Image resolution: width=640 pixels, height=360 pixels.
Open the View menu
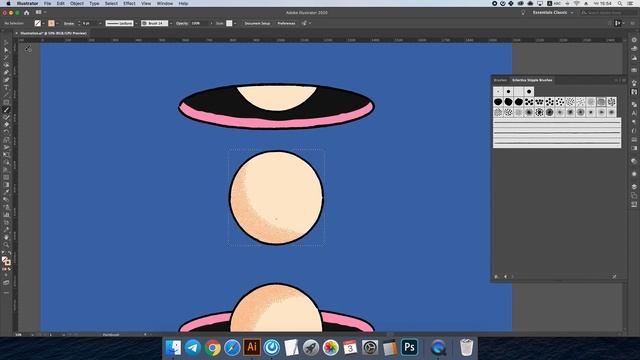click(x=146, y=3)
